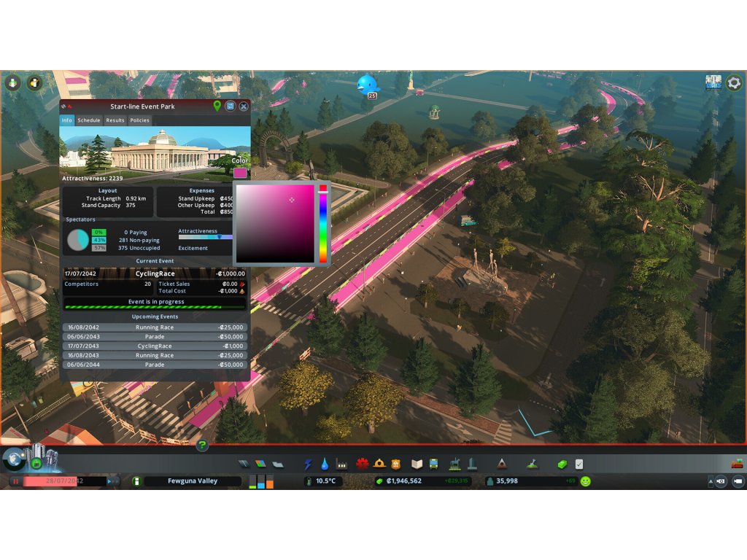Open the park budget list icon

[230, 106]
